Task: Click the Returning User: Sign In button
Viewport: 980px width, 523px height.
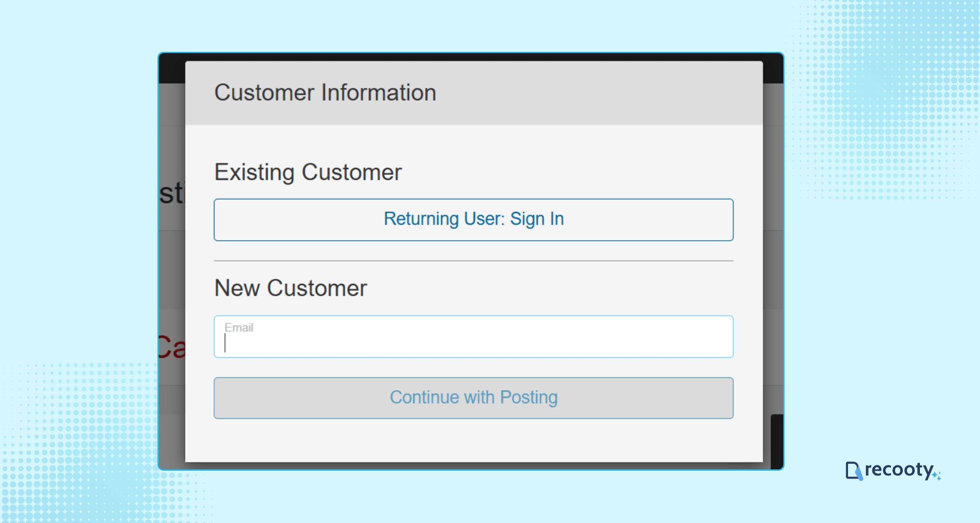Action: (x=473, y=220)
